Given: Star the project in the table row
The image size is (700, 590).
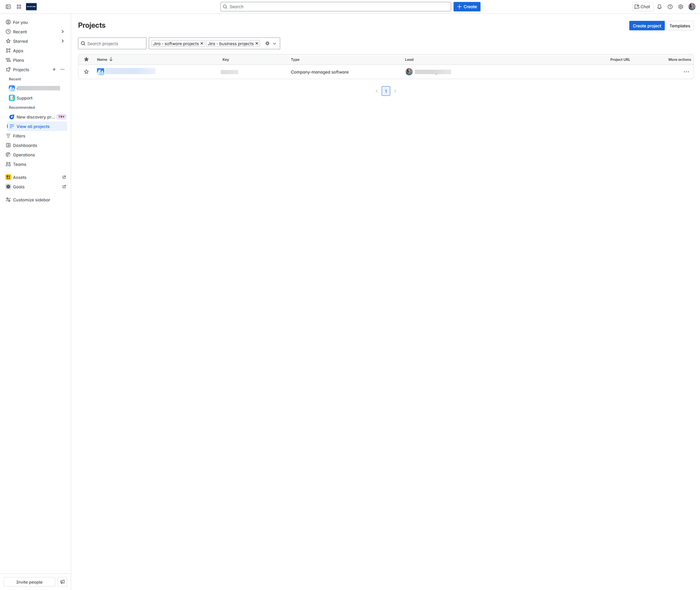Looking at the screenshot, I should click(x=86, y=72).
